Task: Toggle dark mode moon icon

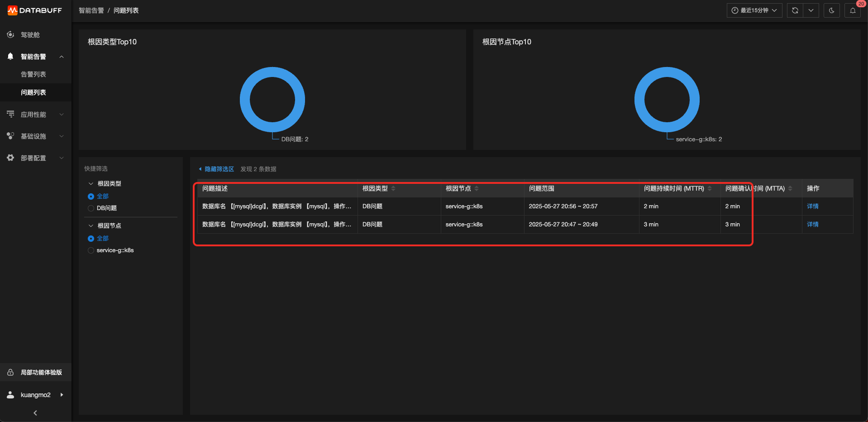Action: coord(832,10)
